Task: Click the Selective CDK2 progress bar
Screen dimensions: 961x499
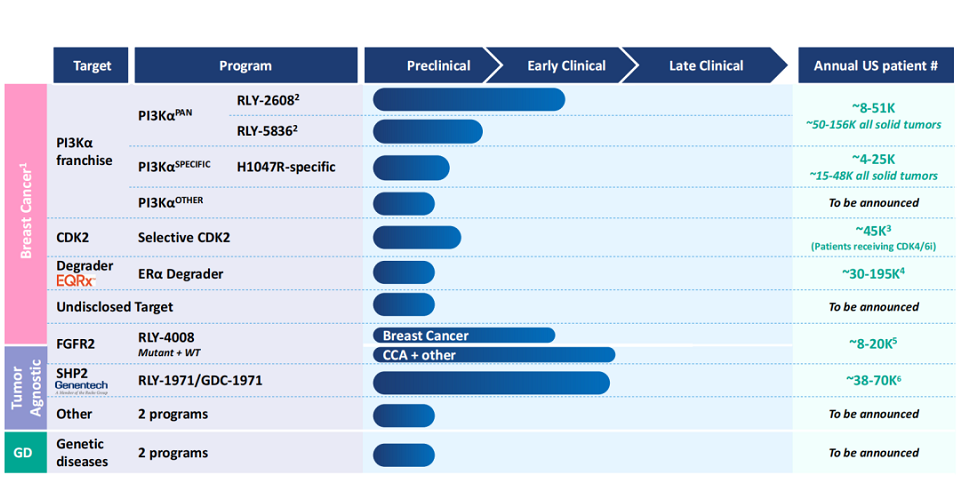Action: tap(417, 237)
